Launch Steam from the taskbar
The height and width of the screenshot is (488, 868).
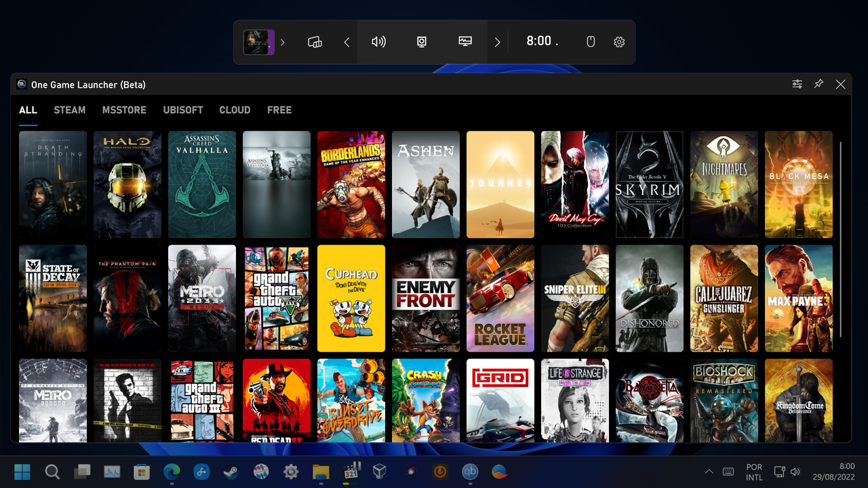[231, 472]
